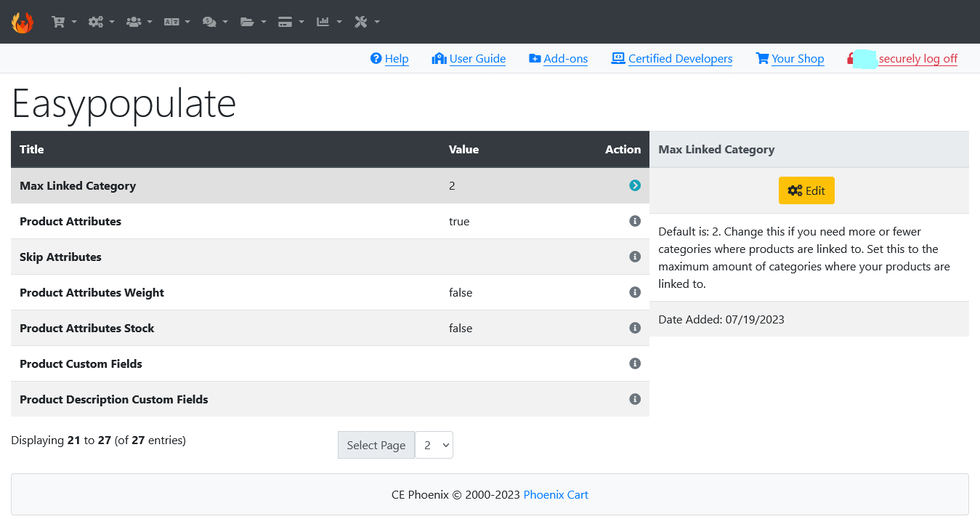The width and height of the screenshot is (980, 527).
Task: Select the Product Custom Fields row title
Action: 81,363
